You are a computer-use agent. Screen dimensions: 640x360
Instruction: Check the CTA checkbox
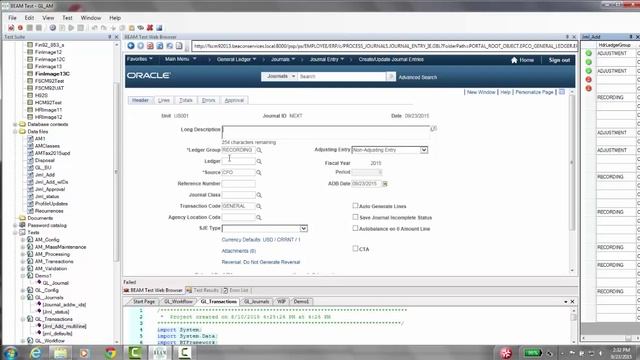pyautogui.click(x=355, y=248)
